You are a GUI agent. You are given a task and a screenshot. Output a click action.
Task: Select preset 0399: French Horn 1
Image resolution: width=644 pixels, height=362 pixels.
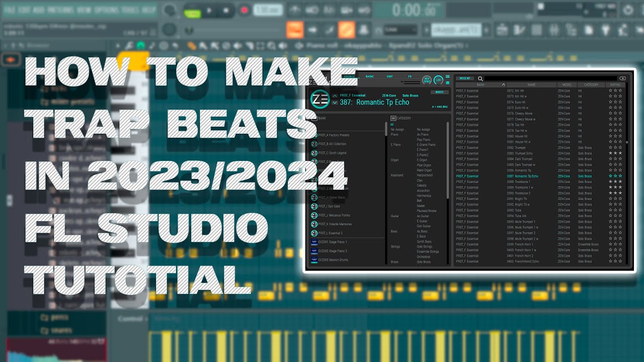tap(520, 244)
